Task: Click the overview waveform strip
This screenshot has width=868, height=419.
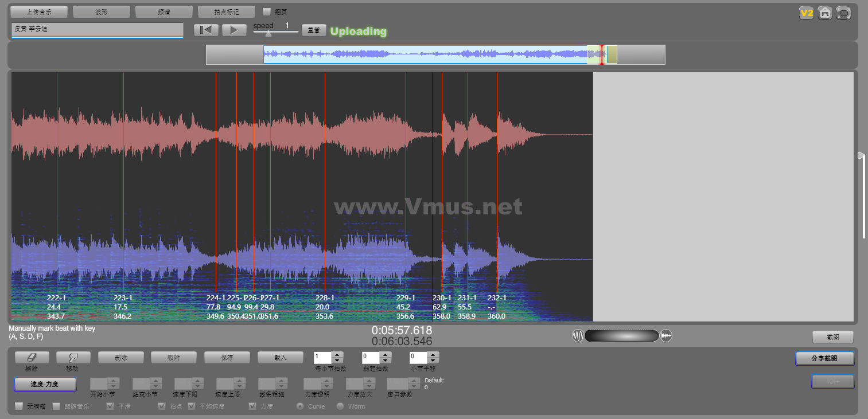Action: point(435,54)
